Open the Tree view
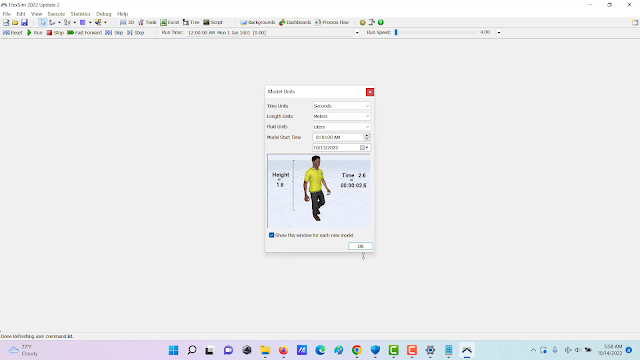This screenshot has width=640, height=360. pos(191,22)
